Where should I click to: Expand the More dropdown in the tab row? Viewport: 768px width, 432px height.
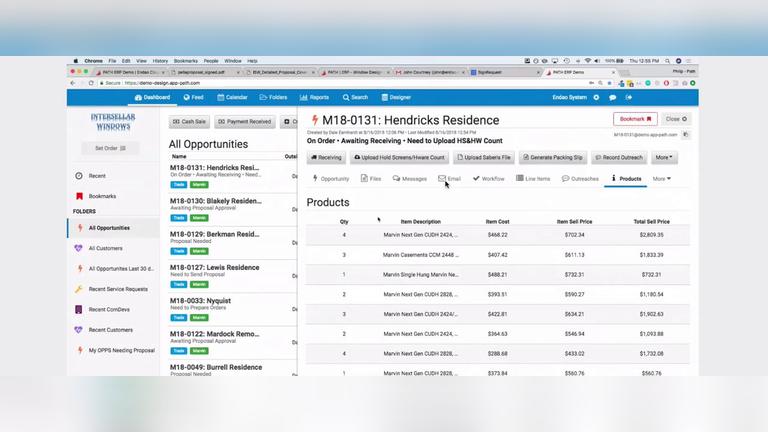coord(662,179)
